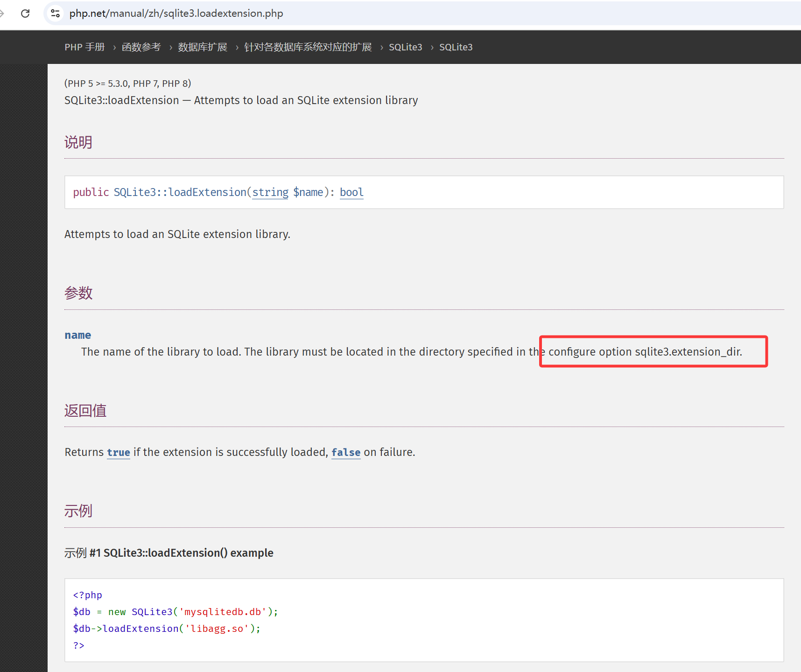The width and height of the screenshot is (801, 672).
Task: Click the last SQLite3 breadcrumb link
Action: (x=456, y=47)
